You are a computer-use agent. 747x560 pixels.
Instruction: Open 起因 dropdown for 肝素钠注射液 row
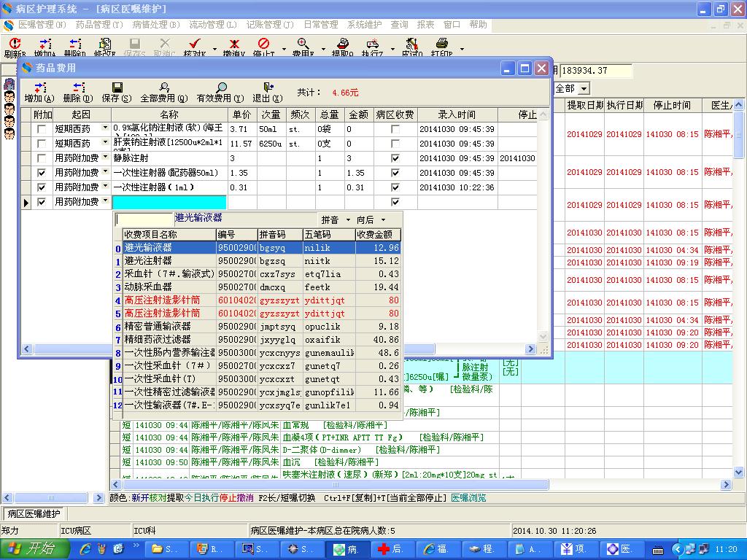click(x=105, y=143)
